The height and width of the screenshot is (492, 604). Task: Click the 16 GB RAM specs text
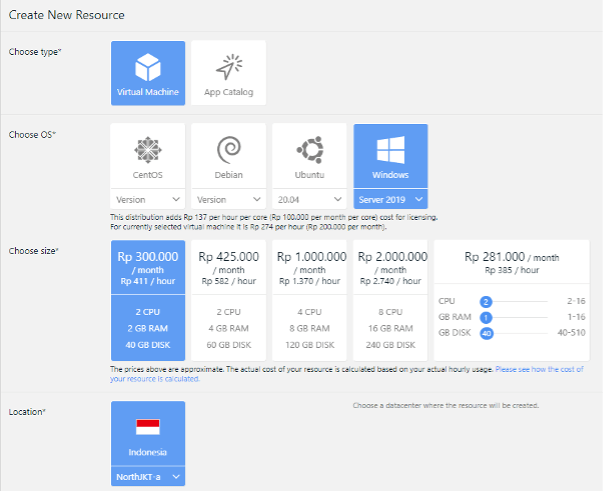[x=391, y=328]
